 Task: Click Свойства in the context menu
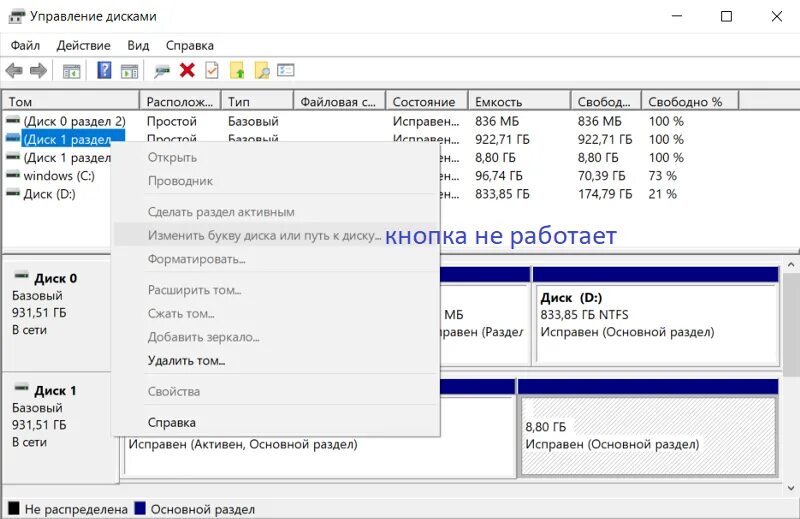pos(276,391)
